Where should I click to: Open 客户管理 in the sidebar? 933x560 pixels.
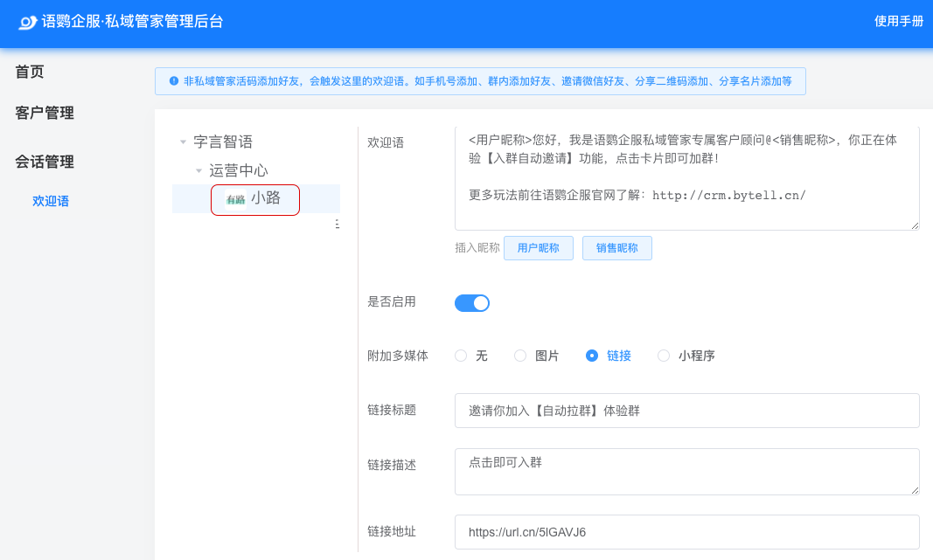point(45,113)
